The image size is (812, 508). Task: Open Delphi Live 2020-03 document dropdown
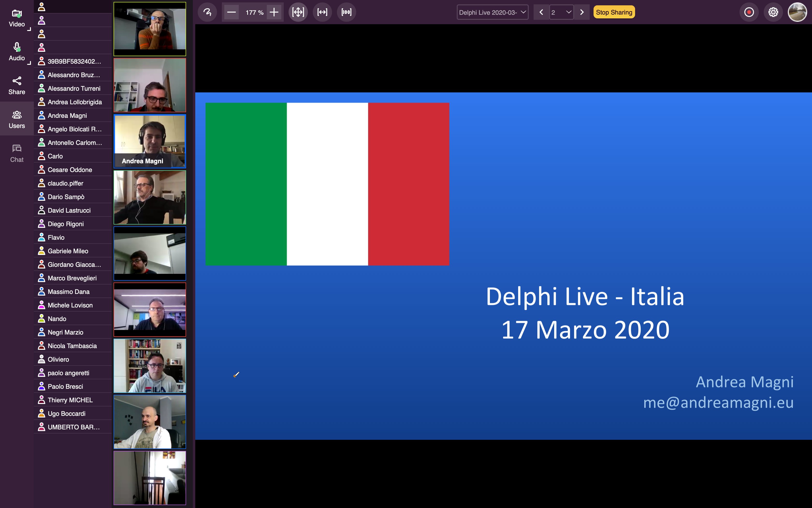(x=493, y=12)
